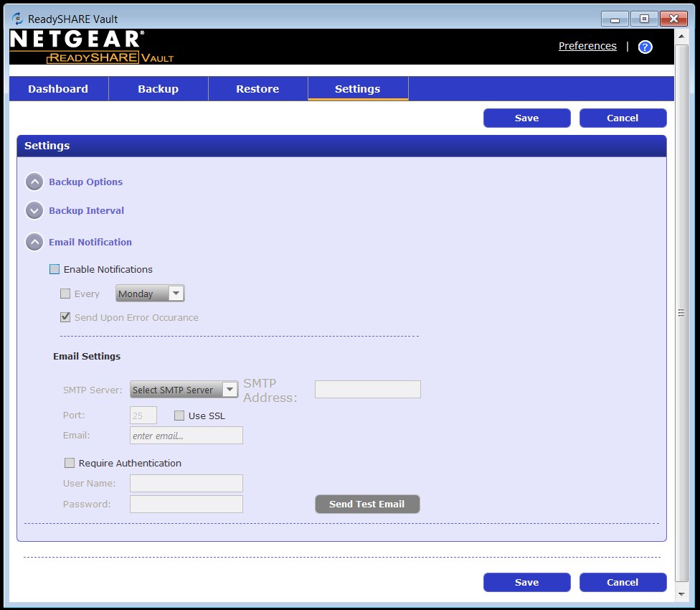The image size is (700, 610).
Task: Check the Require Authentication box
Action: pyautogui.click(x=69, y=463)
